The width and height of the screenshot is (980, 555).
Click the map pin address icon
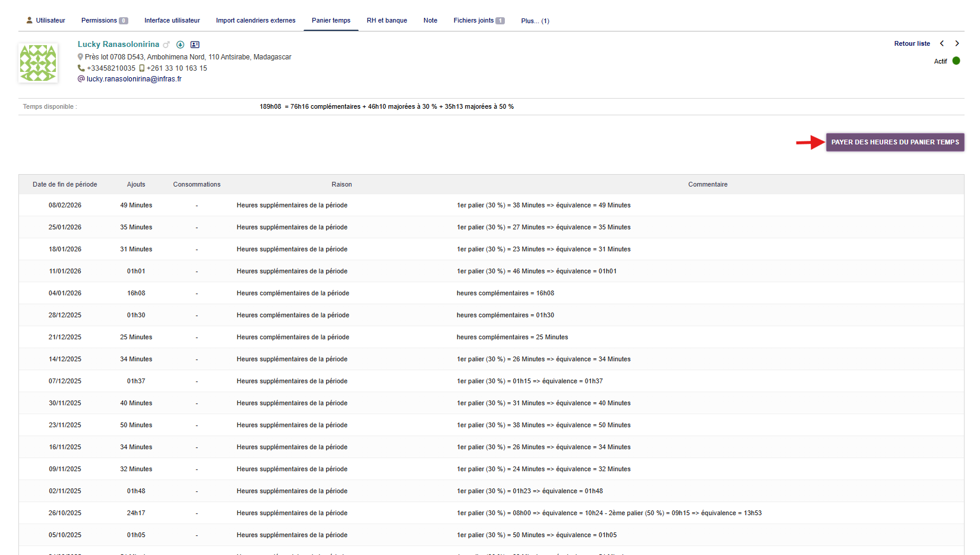[80, 57]
